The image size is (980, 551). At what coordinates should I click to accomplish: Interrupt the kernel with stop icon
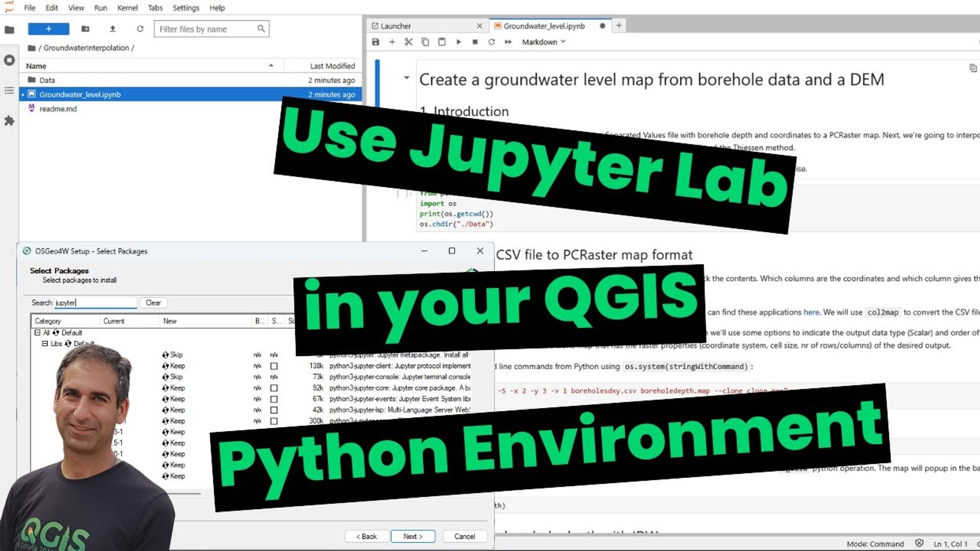(475, 42)
